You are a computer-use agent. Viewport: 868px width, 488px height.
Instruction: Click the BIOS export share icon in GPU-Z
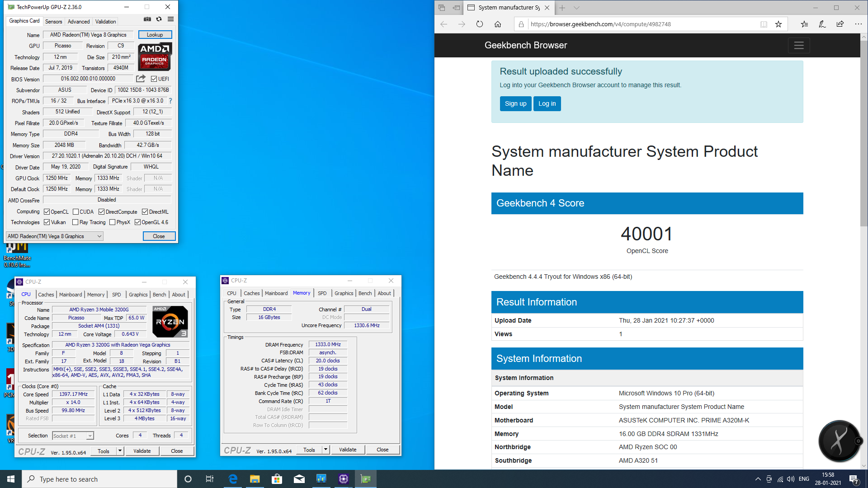[141, 79]
